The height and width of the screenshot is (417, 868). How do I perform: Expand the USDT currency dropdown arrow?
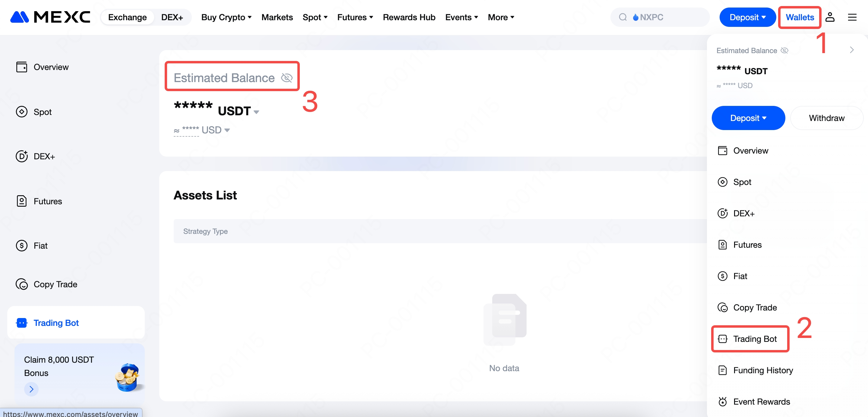point(256,112)
